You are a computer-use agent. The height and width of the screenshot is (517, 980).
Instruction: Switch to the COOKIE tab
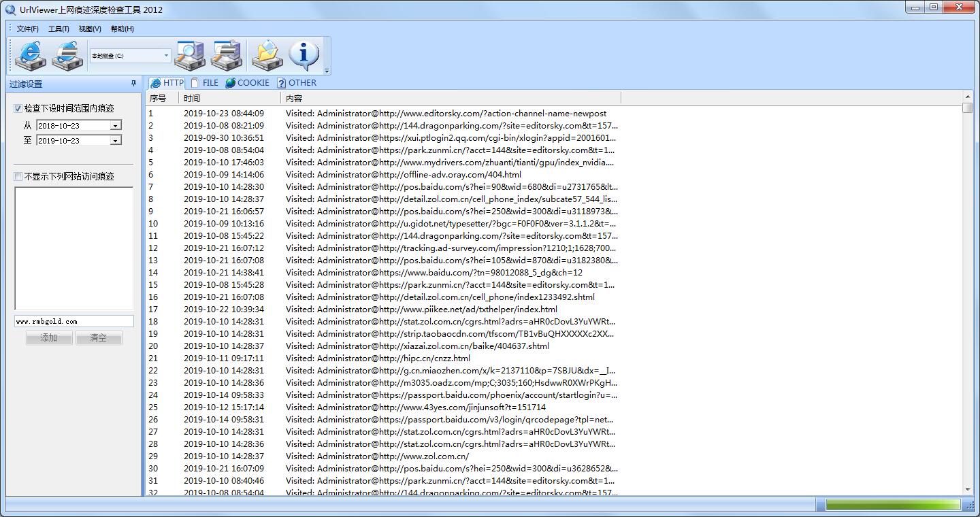point(248,83)
